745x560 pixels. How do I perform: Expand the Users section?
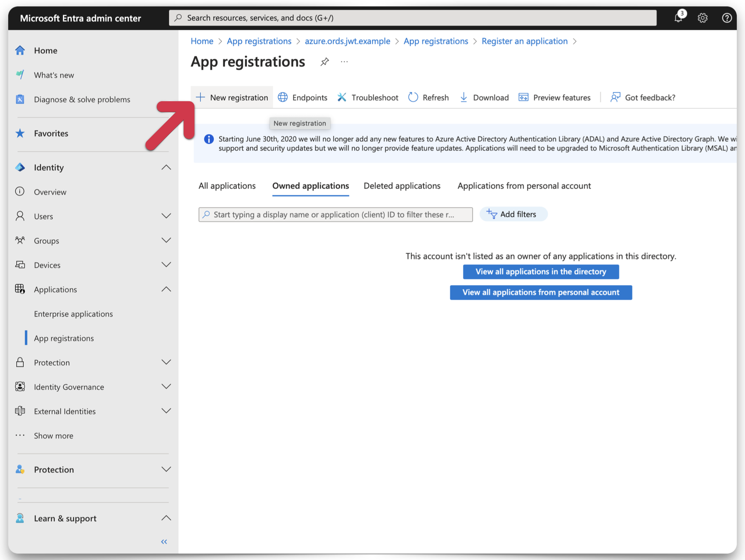[x=166, y=216]
